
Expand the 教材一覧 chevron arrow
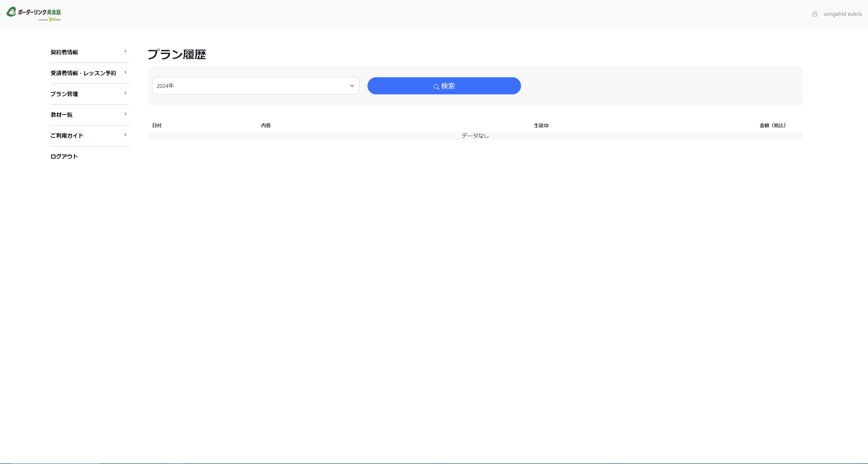(125, 114)
